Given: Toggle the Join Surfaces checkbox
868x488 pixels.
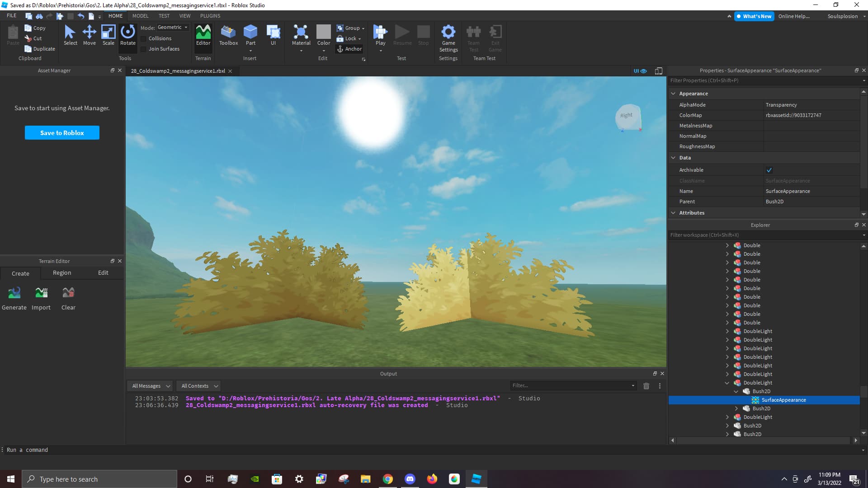Looking at the screenshot, I should (x=144, y=49).
